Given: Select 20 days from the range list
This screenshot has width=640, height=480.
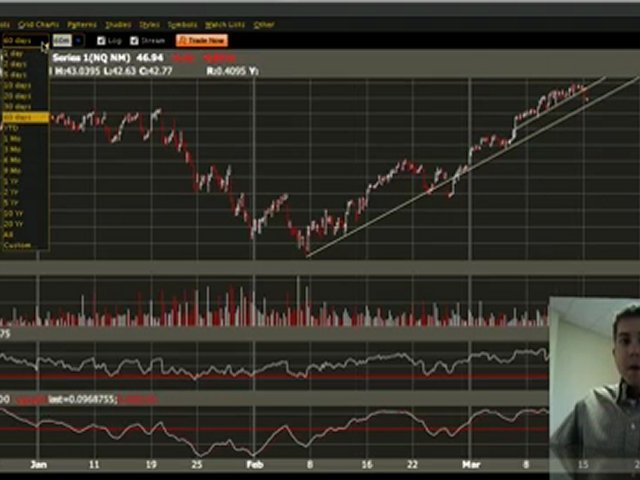Looking at the screenshot, I should (x=25, y=96).
